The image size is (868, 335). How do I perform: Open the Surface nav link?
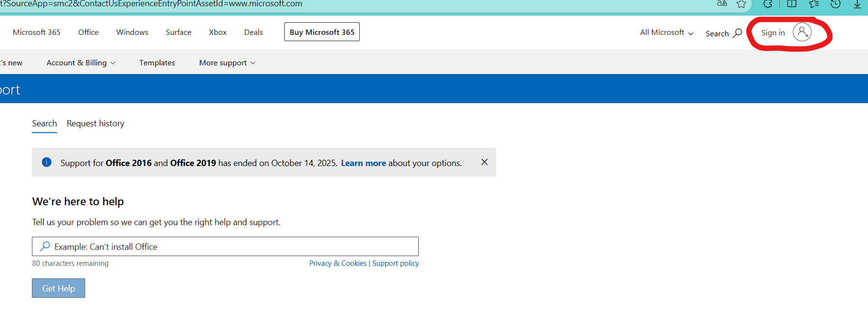(x=178, y=32)
